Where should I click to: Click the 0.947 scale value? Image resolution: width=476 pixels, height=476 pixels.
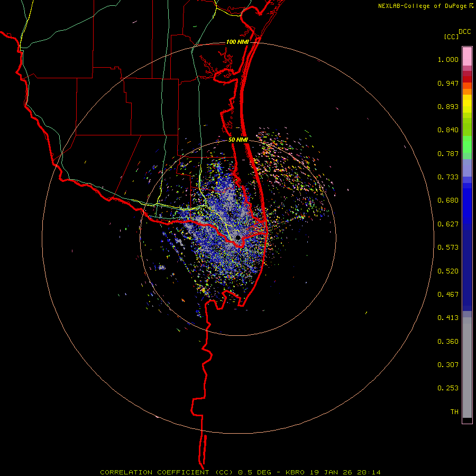tap(448, 83)
